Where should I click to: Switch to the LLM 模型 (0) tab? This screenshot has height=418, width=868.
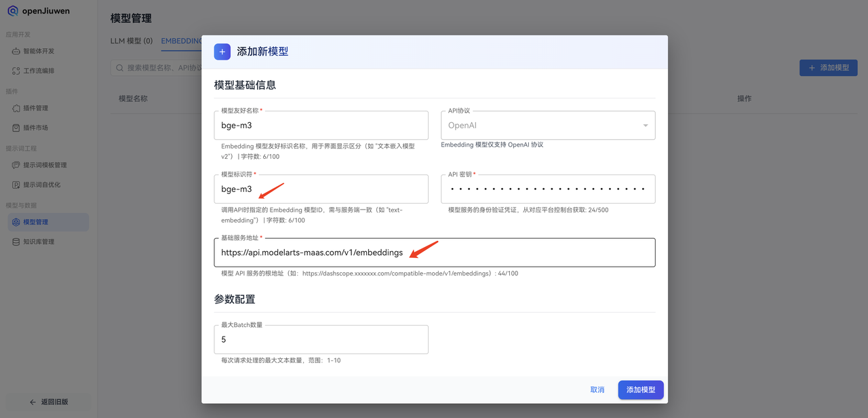tap(132, 41)
